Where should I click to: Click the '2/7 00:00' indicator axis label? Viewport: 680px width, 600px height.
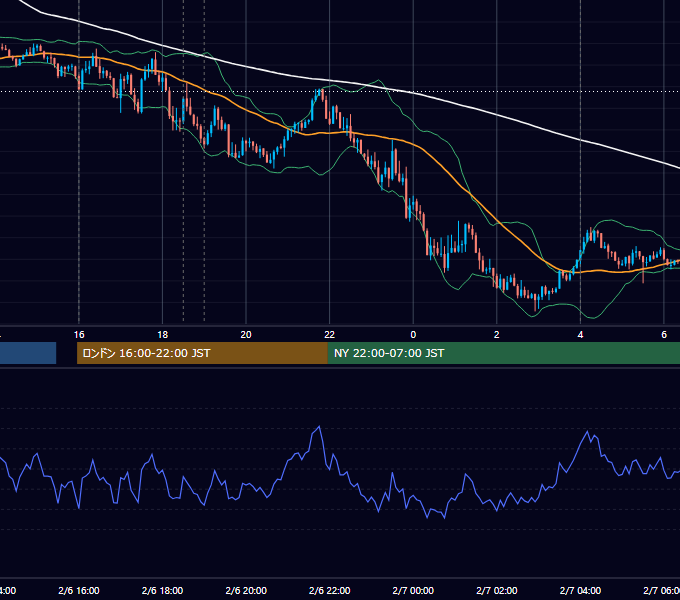pyautogui.click(x=413, y=590)
